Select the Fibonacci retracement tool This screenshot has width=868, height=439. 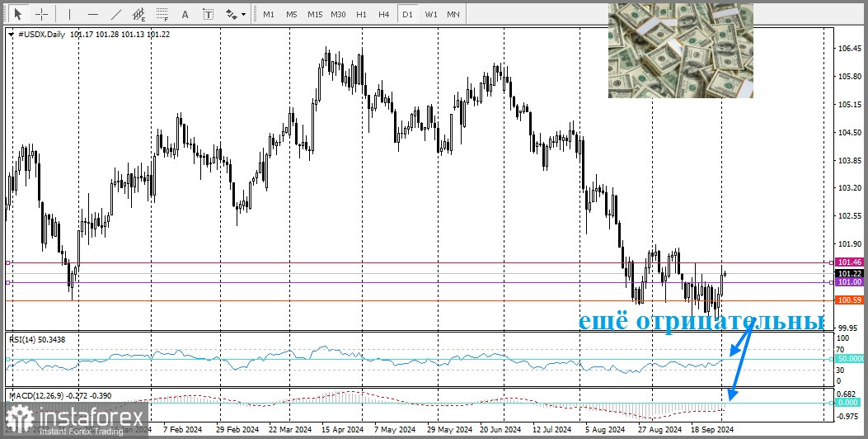point(162,14)
